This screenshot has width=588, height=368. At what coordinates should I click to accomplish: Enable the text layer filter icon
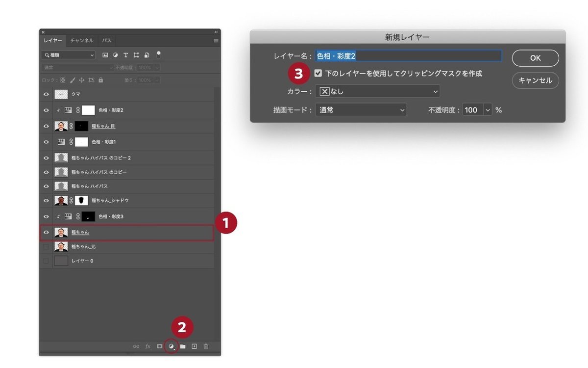tap(126, 55)
